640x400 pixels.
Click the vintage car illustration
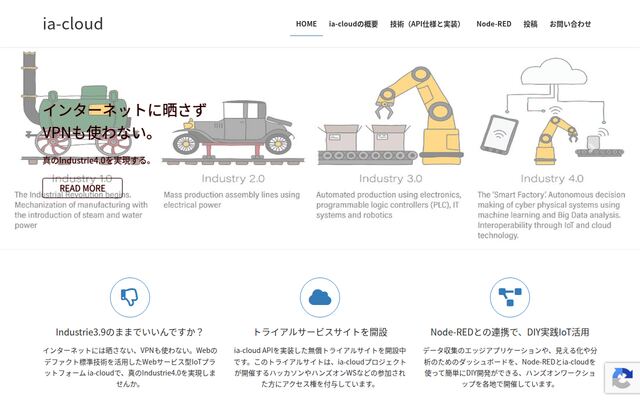(233, 133)
